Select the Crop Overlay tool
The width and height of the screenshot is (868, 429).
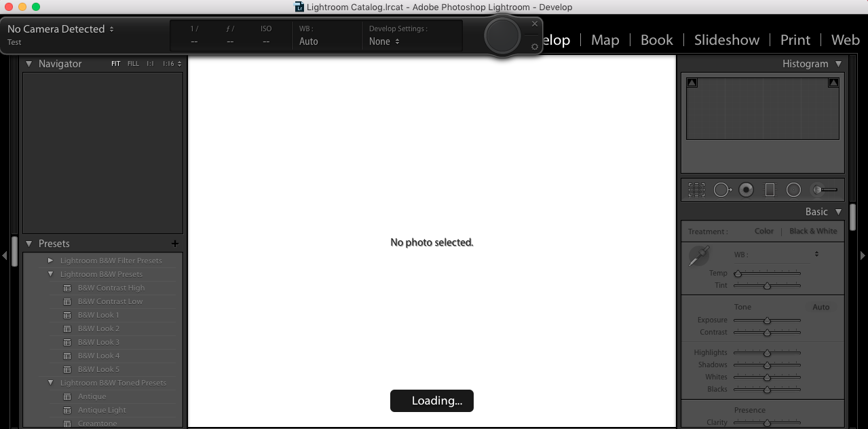696,190
